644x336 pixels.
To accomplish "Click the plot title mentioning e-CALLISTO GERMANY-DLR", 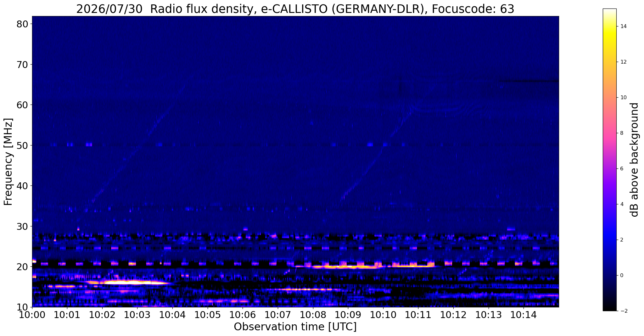I will point(295,9).
